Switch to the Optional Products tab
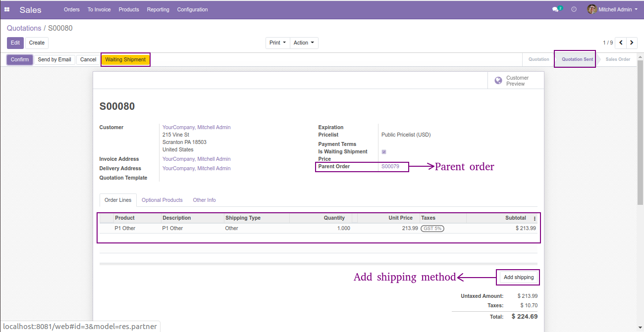 pyautogui.click(x=162, y=200)
